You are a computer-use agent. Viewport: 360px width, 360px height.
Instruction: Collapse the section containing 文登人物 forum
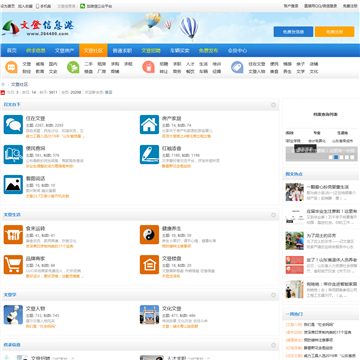point(274,295)
